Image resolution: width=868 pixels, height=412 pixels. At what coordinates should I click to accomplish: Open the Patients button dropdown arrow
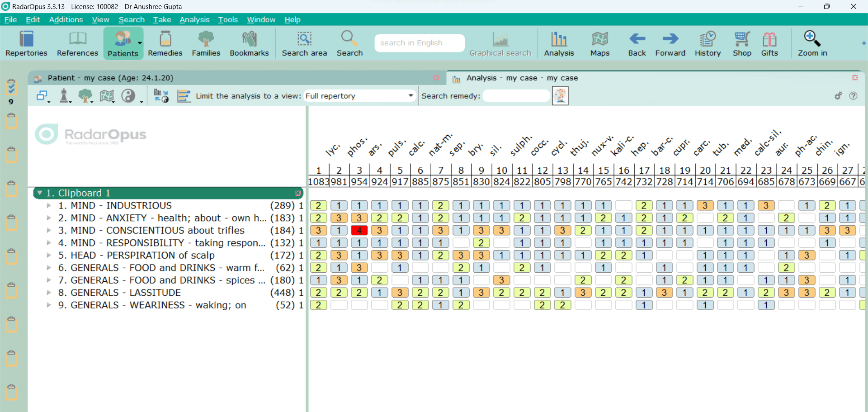click(140, 43)
